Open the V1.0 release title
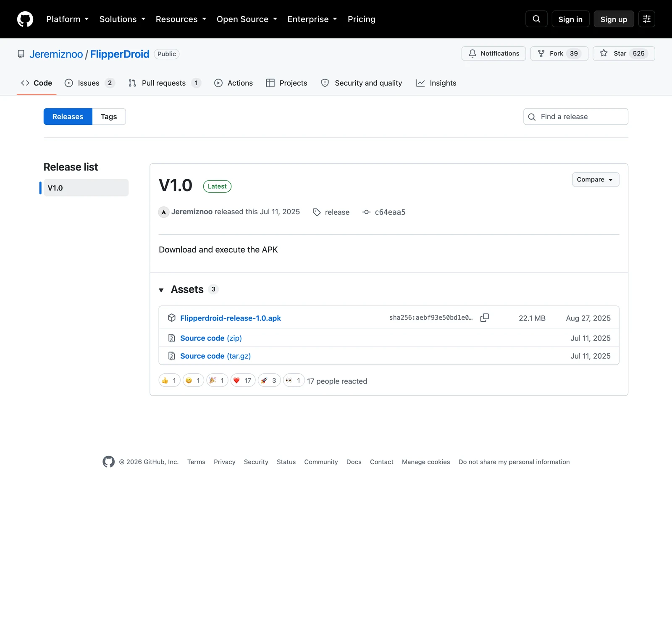The image size is (672, 630). (176, 185)
